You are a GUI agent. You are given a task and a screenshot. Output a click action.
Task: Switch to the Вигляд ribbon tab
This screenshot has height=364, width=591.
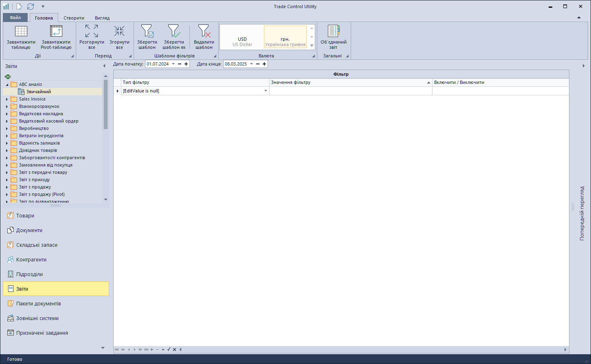coord(102,18)
